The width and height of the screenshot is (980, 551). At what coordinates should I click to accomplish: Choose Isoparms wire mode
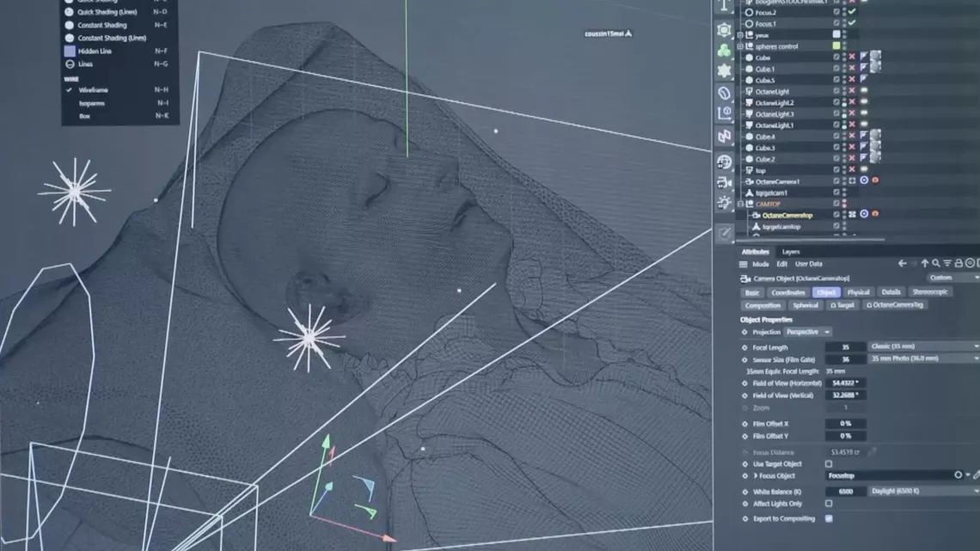[x=92, y=103]
